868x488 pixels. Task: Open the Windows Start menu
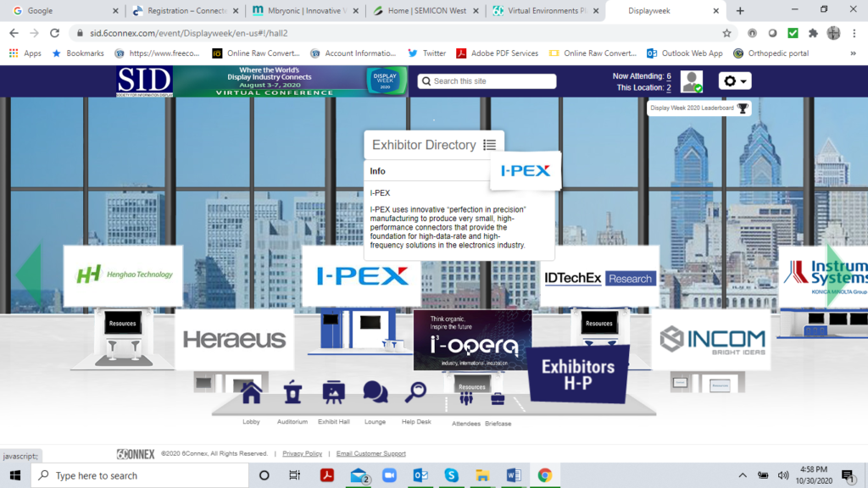15,475
